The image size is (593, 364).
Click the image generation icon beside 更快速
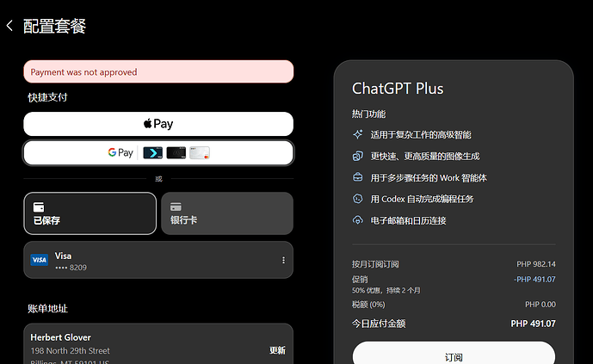pos(358,156)
